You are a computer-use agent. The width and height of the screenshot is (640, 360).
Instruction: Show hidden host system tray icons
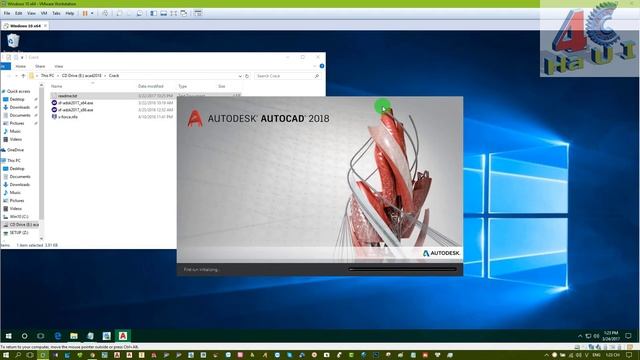(x=547, y=355)
